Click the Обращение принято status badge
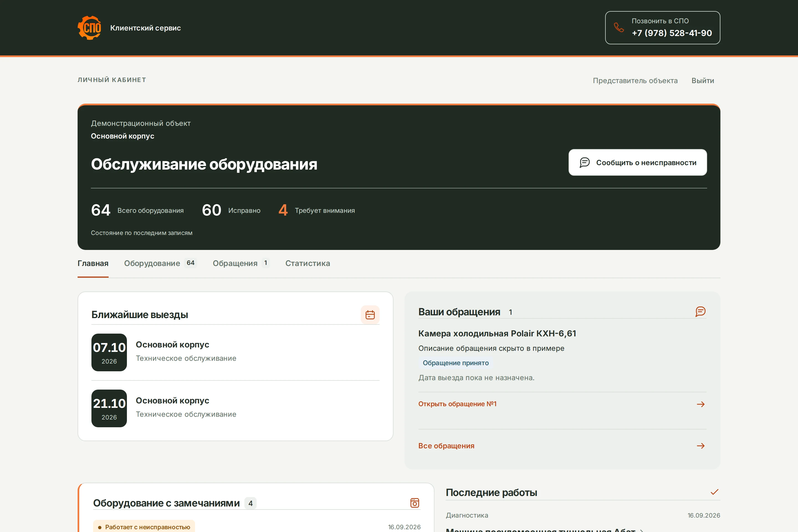798x532 pixels. click(456, 363)
